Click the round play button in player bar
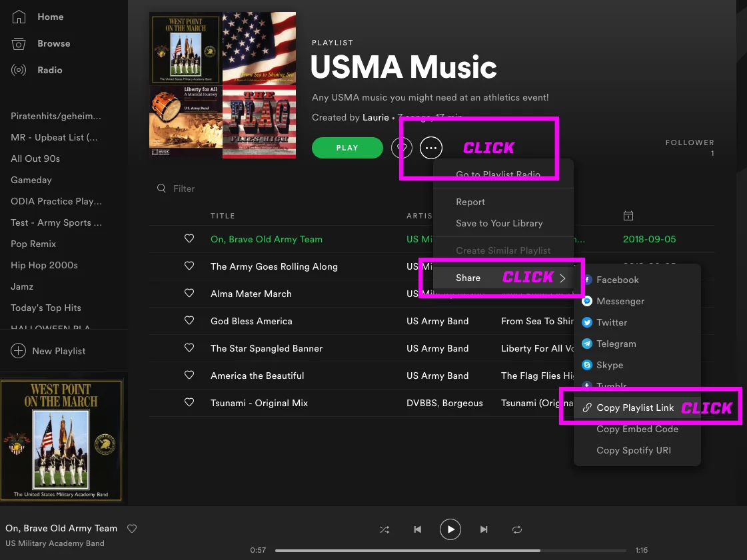 point(450,529)
